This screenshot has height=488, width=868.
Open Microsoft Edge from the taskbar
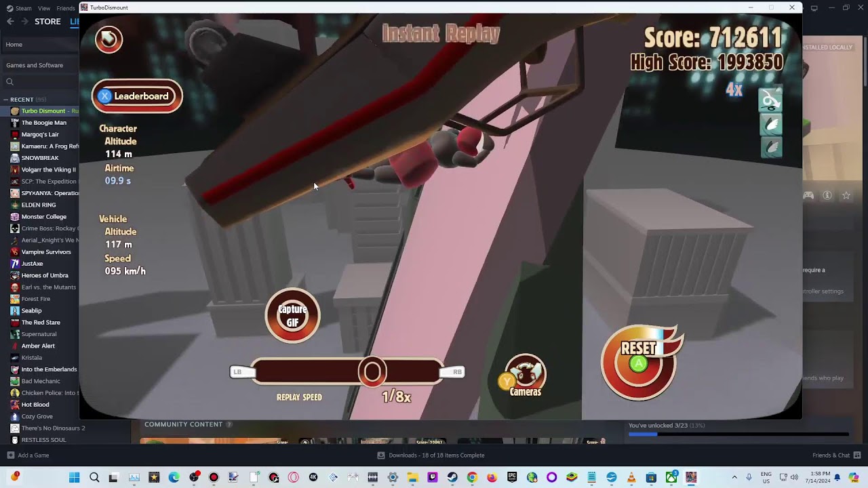click(x=174, y=477)
